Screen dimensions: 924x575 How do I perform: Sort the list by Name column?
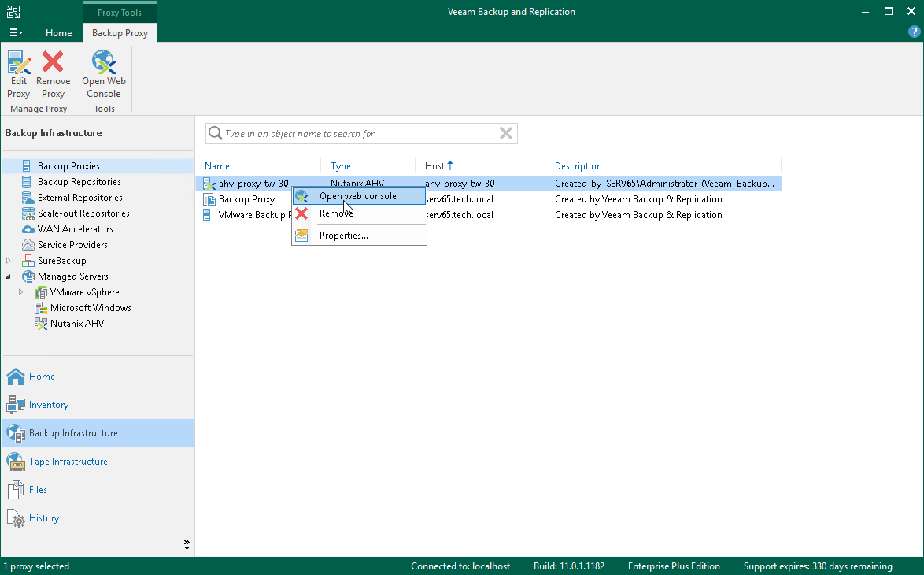(217, 166)
